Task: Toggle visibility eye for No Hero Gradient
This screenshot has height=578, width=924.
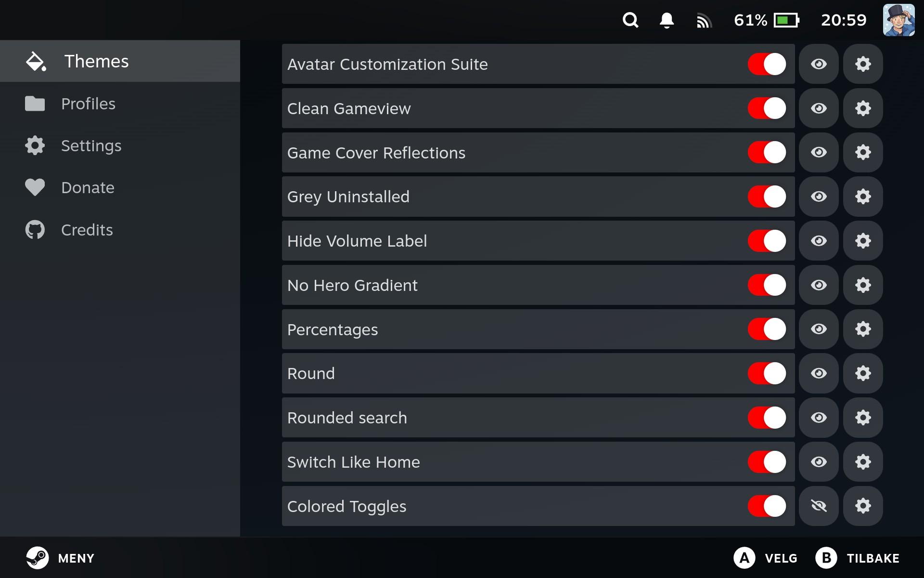Action: click(x=819, y=285)
